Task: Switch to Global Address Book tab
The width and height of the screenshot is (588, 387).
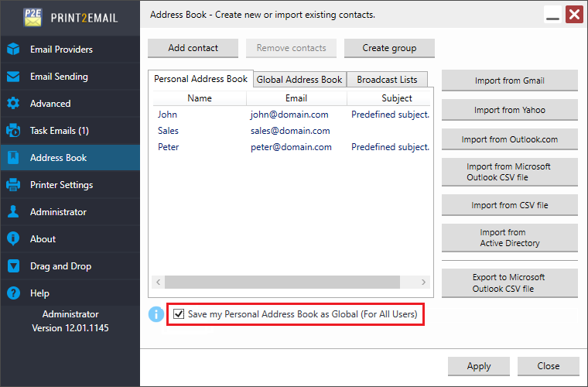Action: [299, 80]
